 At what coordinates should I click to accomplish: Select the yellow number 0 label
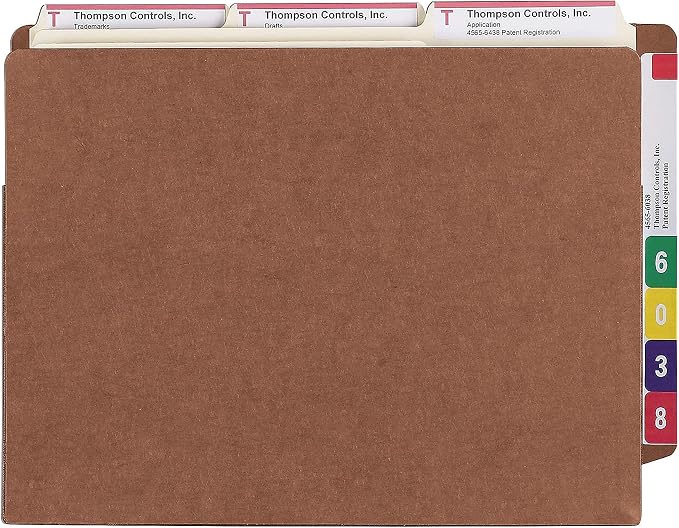[x=661, y=314]
